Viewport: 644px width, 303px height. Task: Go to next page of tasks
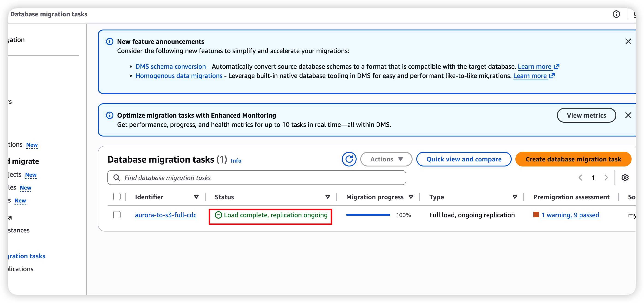pyautogui.click(x=606, y=178)
